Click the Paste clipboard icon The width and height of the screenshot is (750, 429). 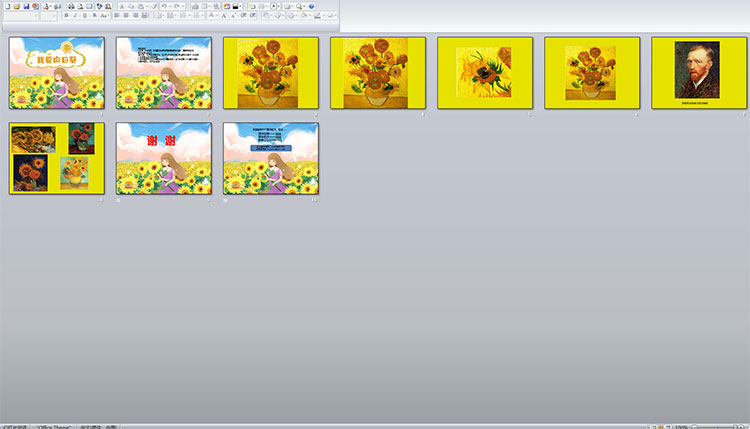pos(141,7)
